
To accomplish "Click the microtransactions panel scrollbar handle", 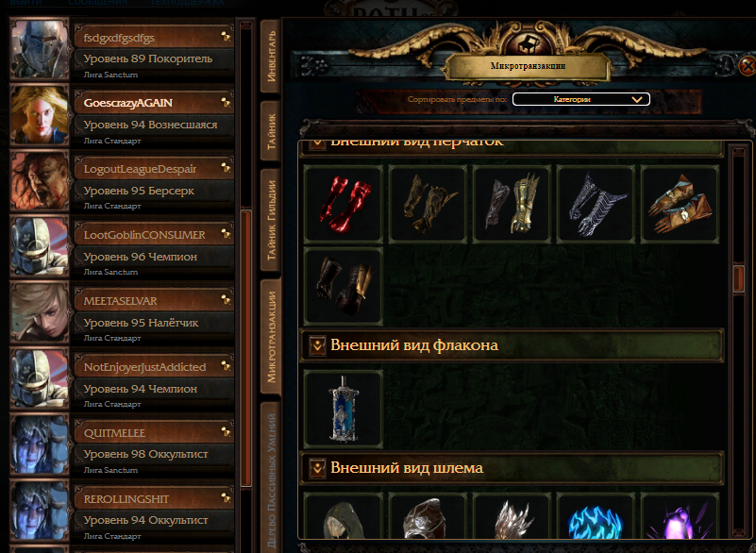I will pos(738,278).
